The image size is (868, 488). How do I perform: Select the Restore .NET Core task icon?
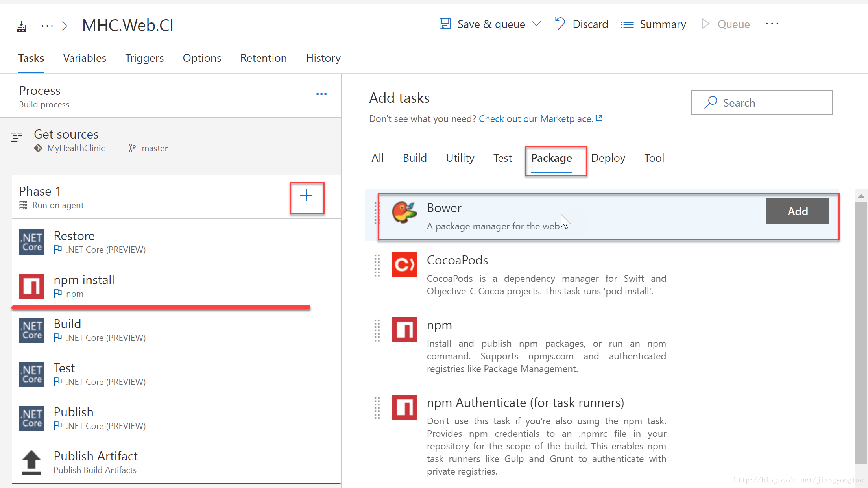point(31,242)
